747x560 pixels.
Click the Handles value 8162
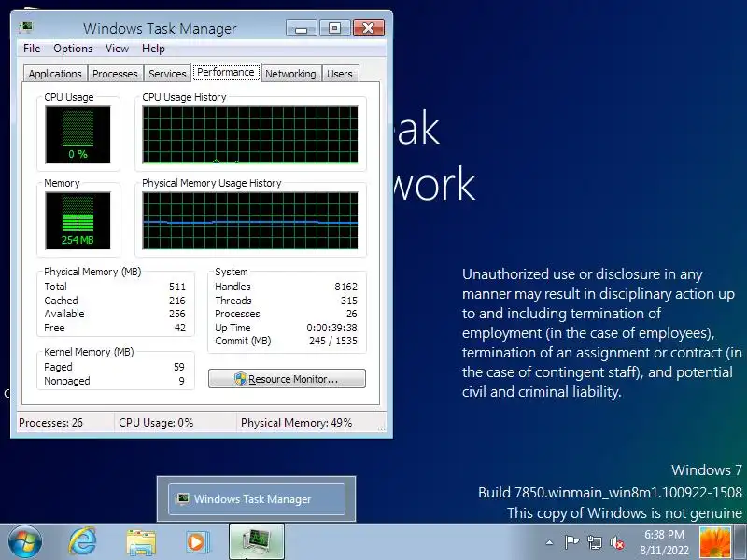coord(345,287)
